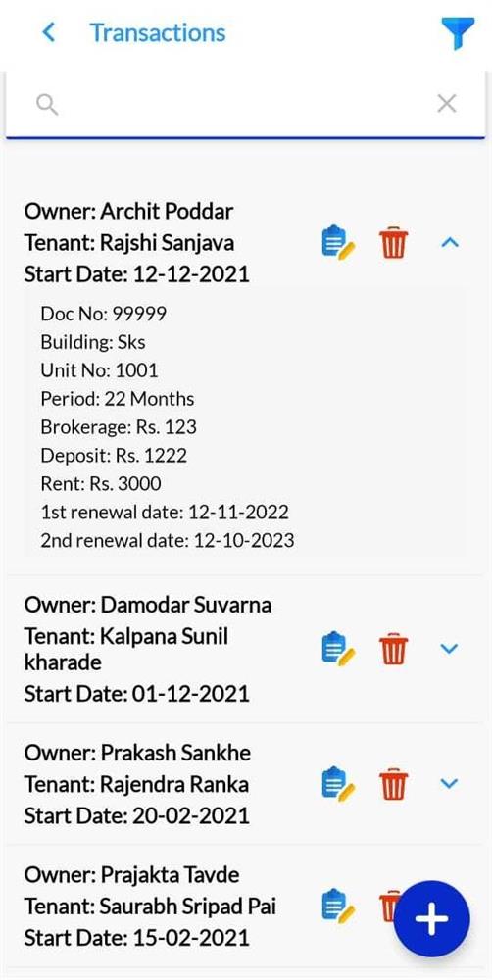The height and width of the screenshot is (980, 492).
Task: Expand the Prakash Sankhe transaction details
Action: coord(450,782)
